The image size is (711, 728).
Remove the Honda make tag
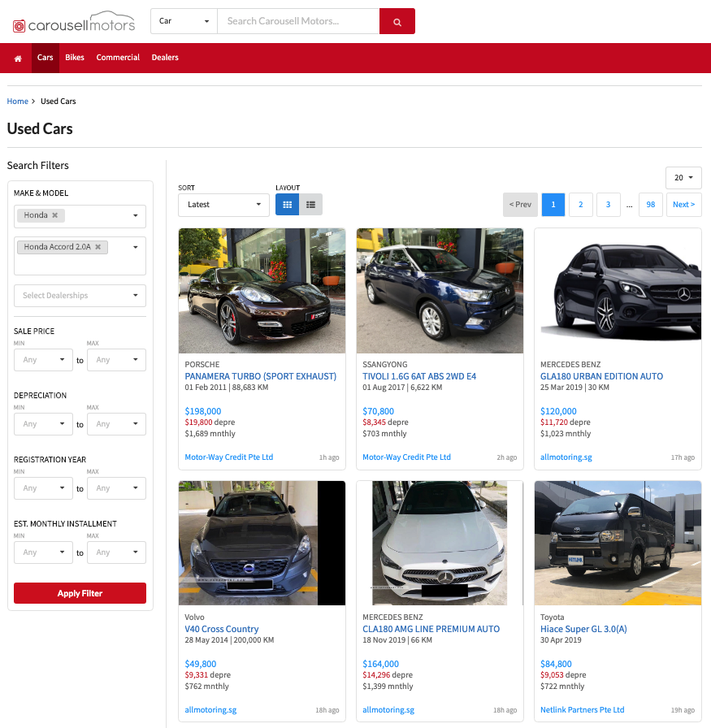pyautogui.click(x=55, y=215)
